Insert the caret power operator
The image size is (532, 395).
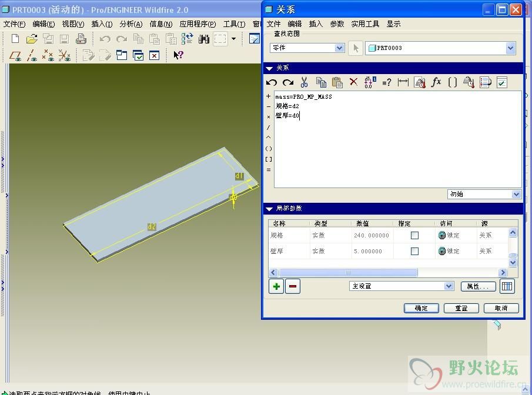tap(269, 138)
